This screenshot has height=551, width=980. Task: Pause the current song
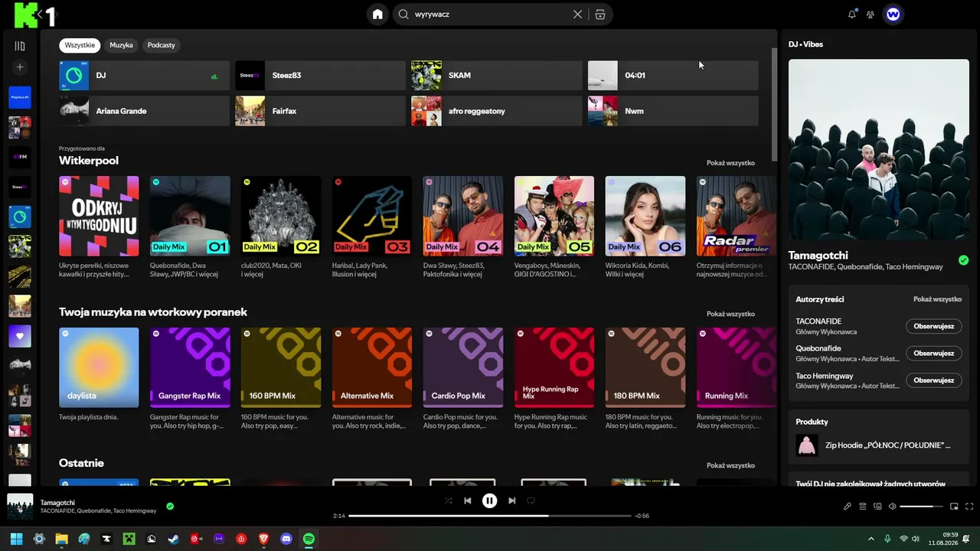(x=489, y=500)
